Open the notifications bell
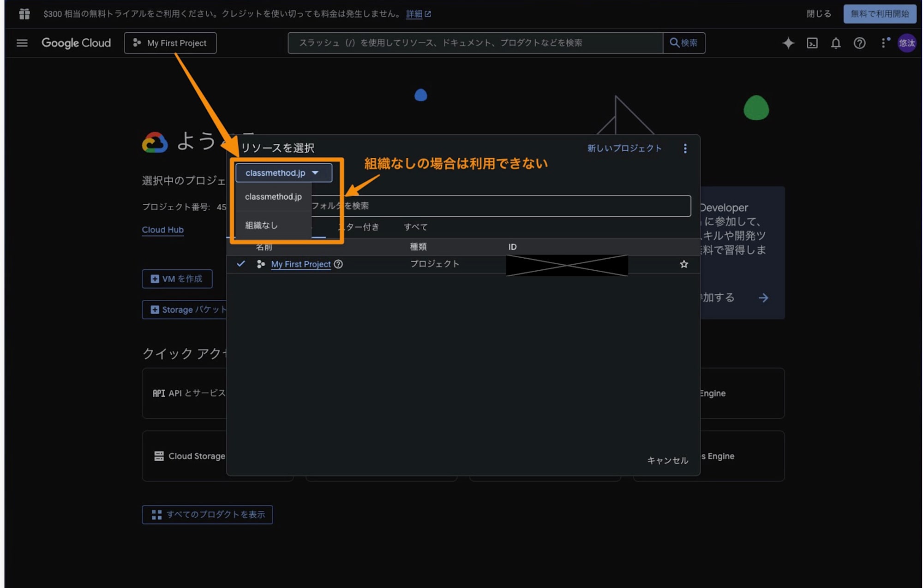This screenshot has height=588, width=923. coord(835,43)
